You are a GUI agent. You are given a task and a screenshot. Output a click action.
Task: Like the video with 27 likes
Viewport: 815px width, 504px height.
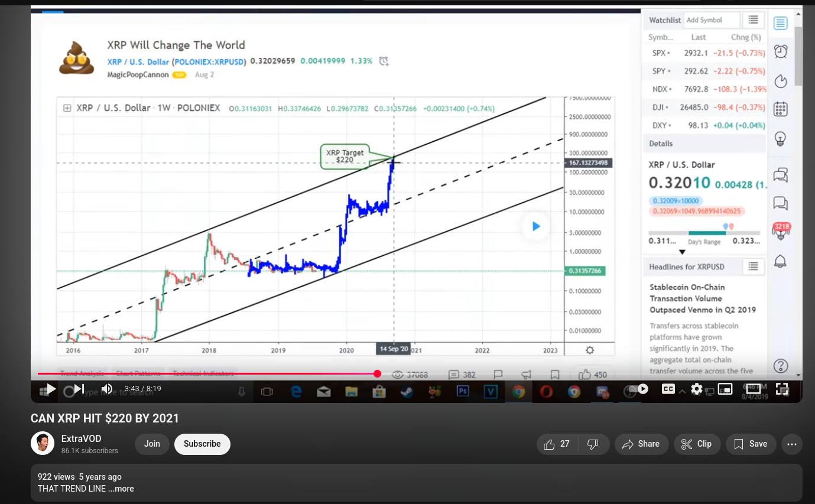click(557, 444)
